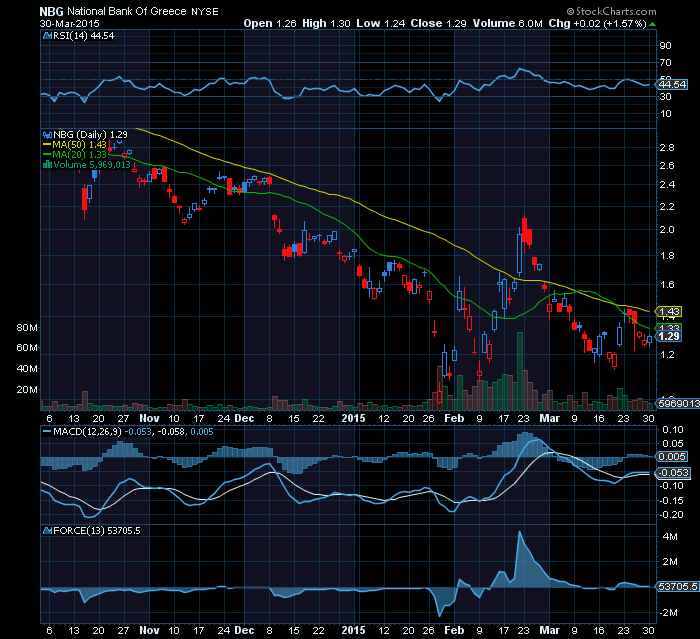Click the Dec label on price date axis

pos(244,418)
